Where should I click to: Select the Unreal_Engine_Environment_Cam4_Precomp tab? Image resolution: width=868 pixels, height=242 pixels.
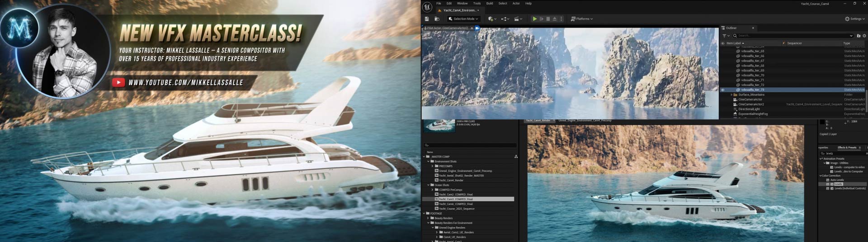(x=585, y=121)
